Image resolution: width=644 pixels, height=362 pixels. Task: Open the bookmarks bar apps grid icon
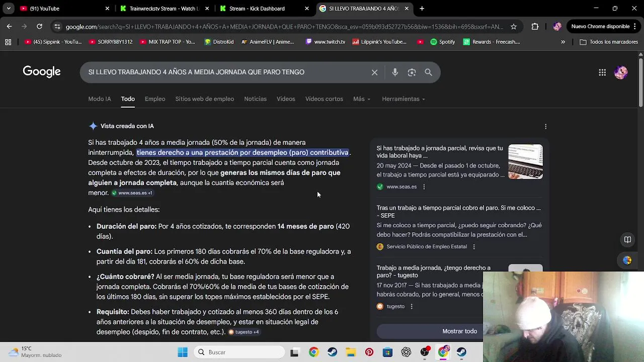click(x=8, y=42)
